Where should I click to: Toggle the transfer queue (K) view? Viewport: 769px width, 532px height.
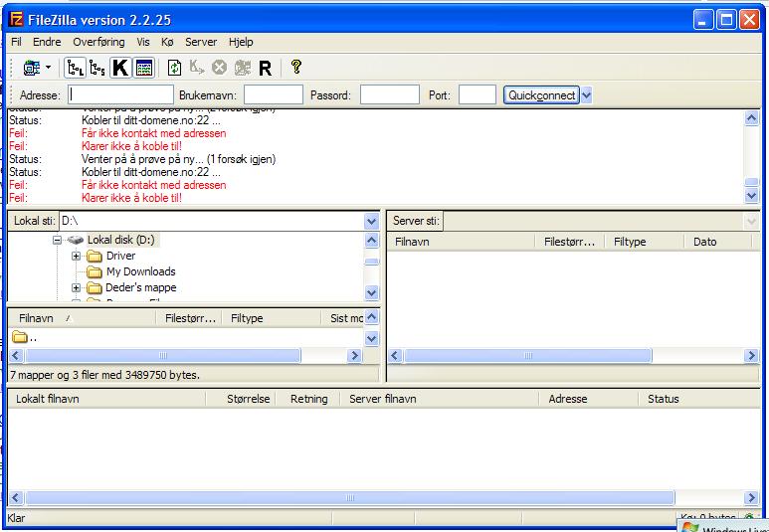tap(120, 68)
